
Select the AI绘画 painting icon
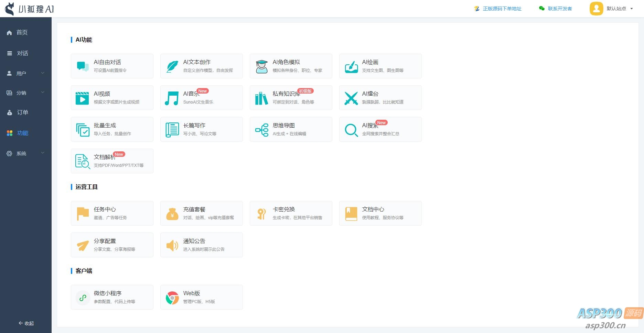tap(351, 66)
